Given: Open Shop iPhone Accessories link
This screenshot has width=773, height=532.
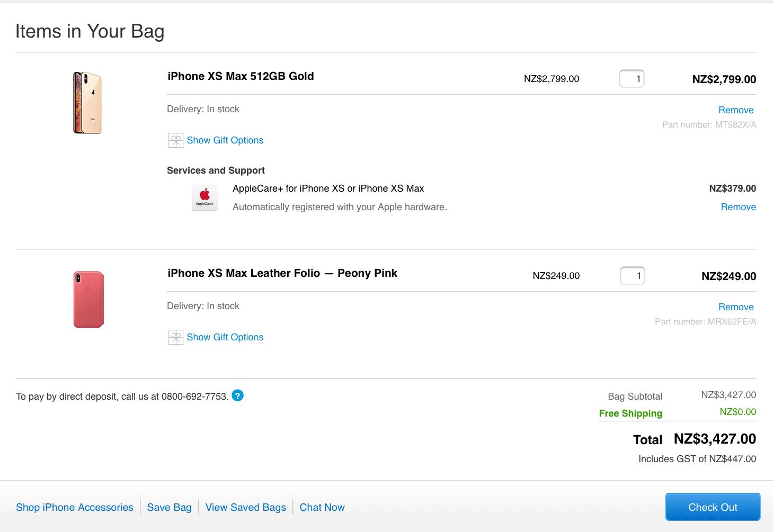Looking at the screenshot, I should (x=75, y=507).
